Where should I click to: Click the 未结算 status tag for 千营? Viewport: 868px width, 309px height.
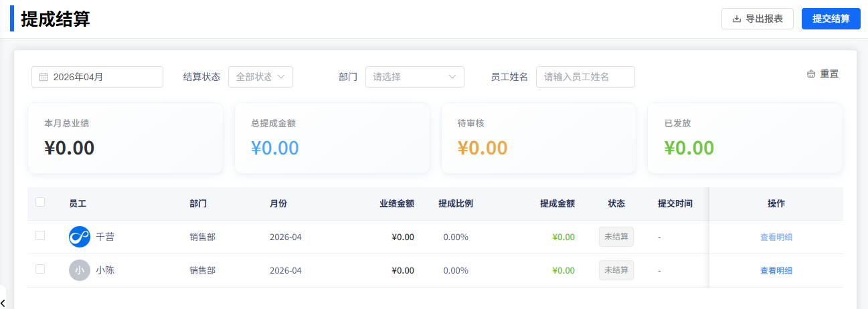(x=616, y=237)
